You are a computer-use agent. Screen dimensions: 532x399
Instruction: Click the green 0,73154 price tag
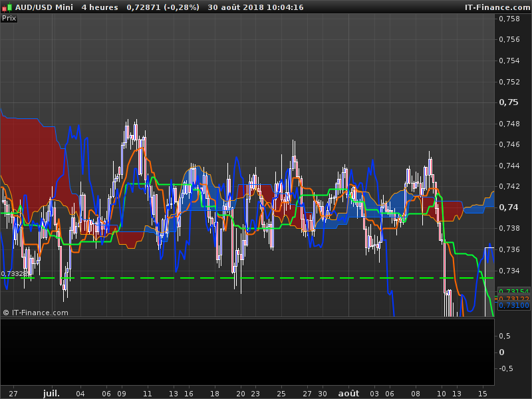[514, 291]
